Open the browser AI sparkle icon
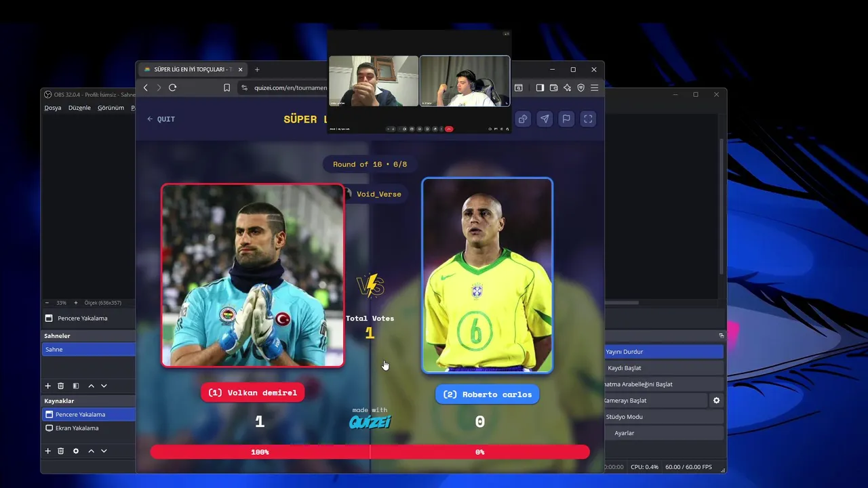 pyautogui.click(x=567, y=87)
